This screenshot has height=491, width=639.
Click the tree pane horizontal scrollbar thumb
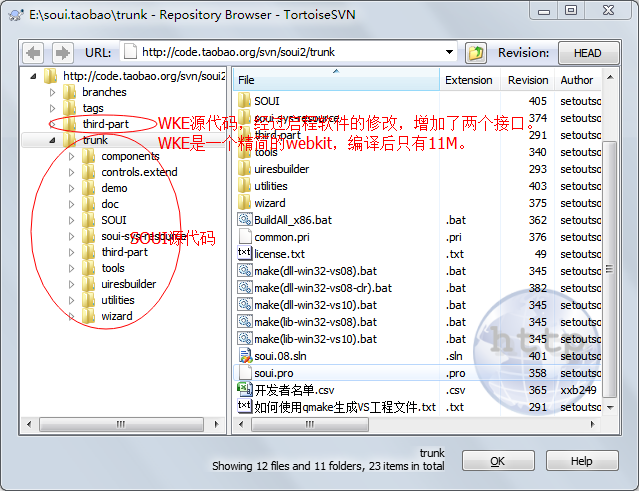[121, 424]
